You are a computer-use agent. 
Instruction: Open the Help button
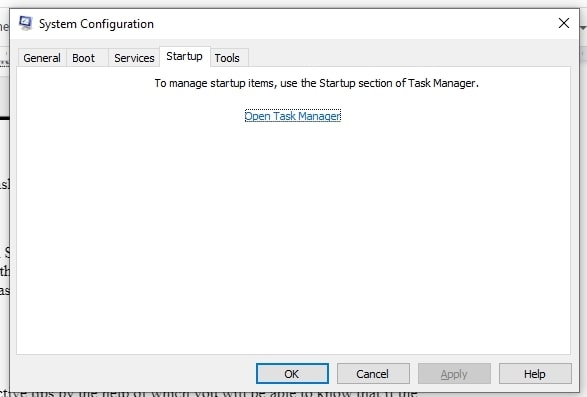(535, 373)
